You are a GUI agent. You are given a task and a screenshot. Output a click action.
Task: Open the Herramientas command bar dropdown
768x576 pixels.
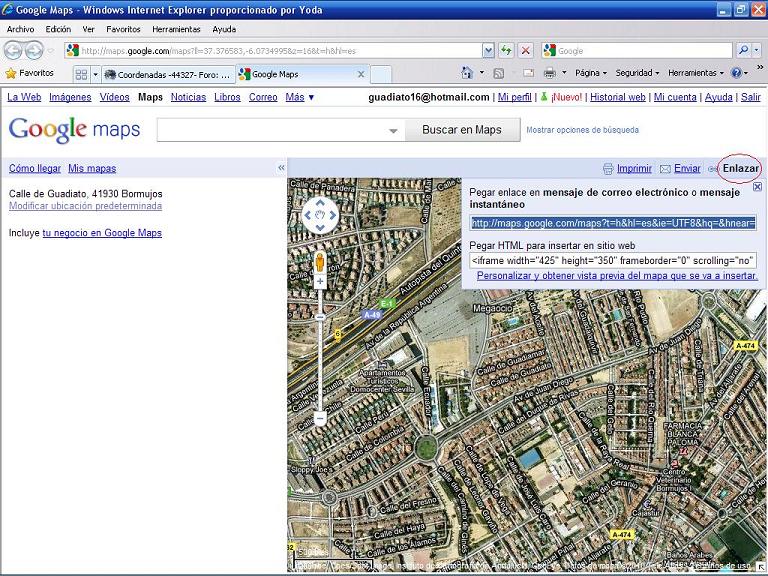[x=696, y=73]
